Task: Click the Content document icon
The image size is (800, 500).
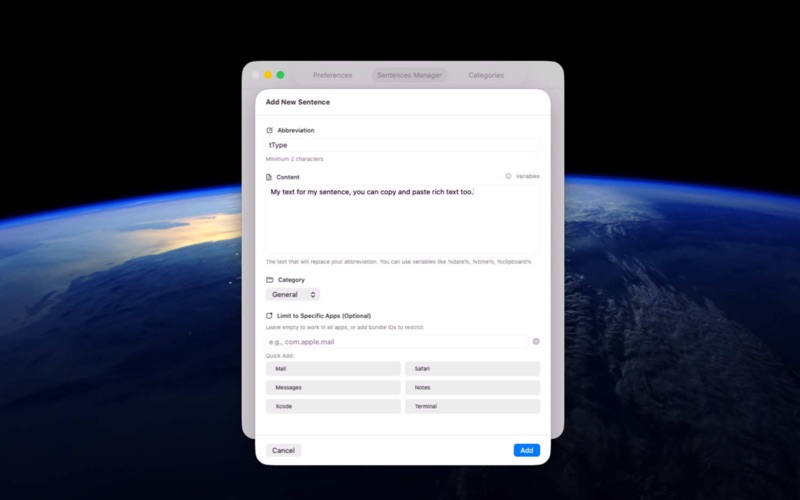Action: tap(269, 177)
